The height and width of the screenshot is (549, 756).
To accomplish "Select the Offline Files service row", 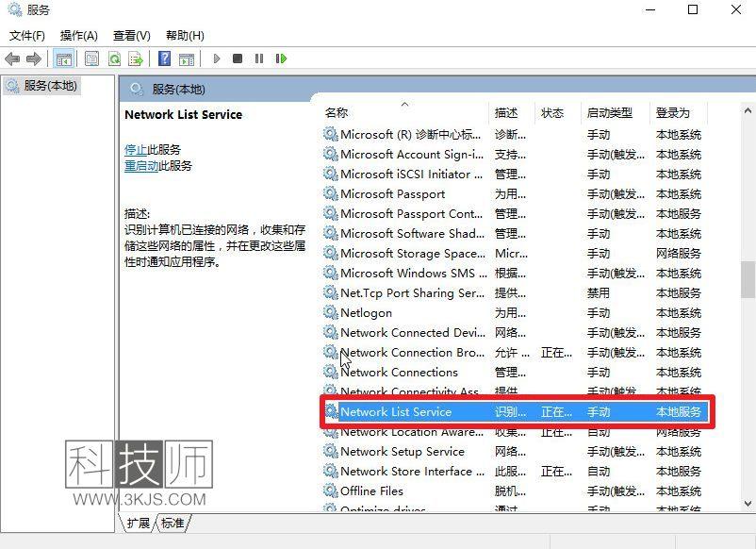I will 514,491.
